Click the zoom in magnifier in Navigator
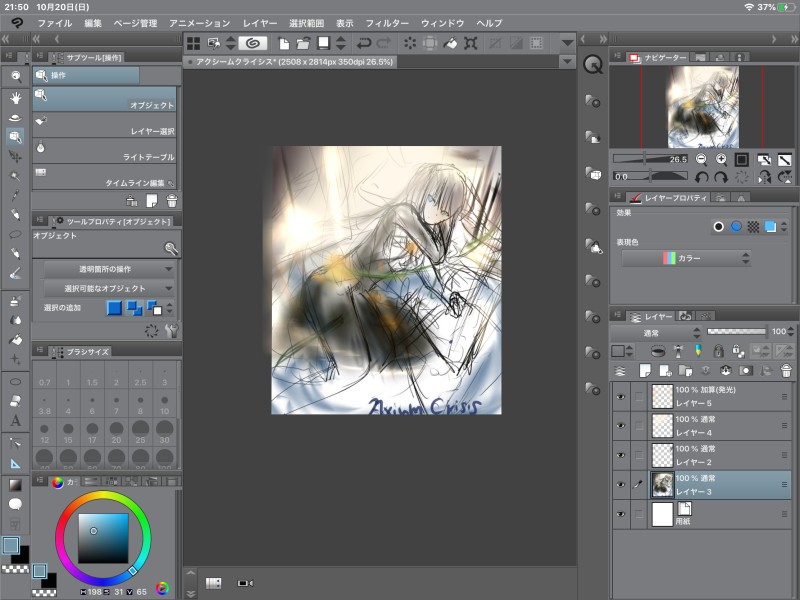 click(x=720, y=159)
